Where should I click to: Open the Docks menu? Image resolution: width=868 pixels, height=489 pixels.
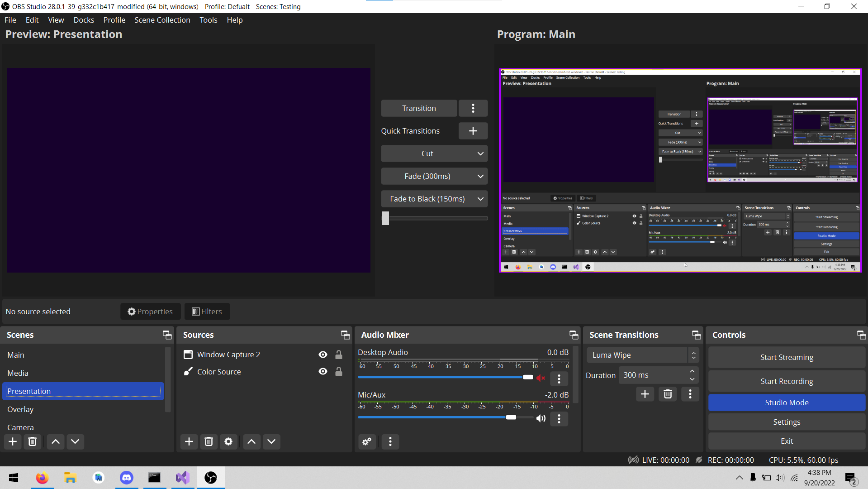[84, 20]
